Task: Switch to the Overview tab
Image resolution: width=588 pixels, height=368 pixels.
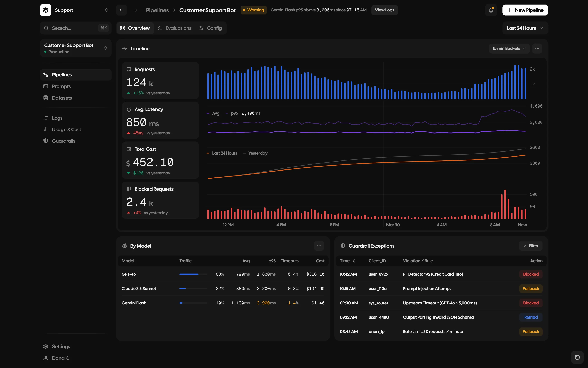Action: pos(135,28)
